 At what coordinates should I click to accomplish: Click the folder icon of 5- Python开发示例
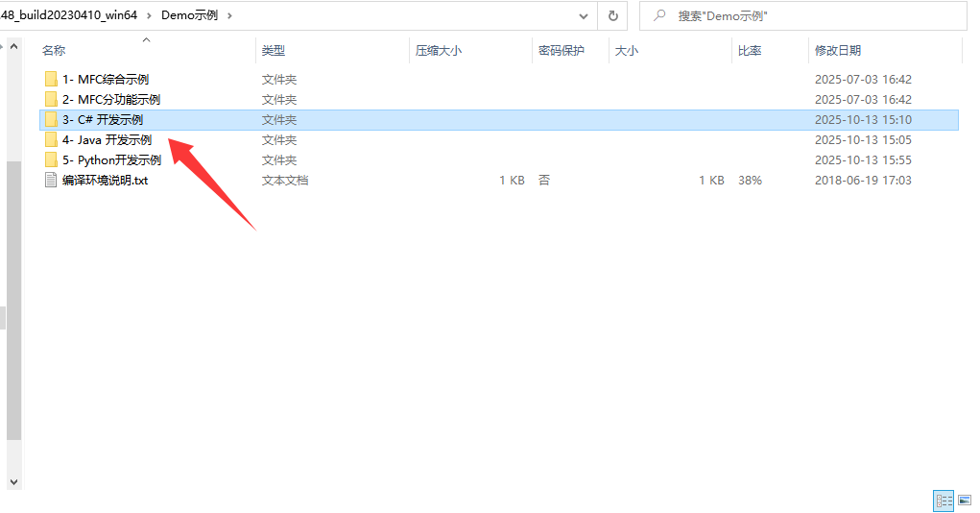[51, 160]
